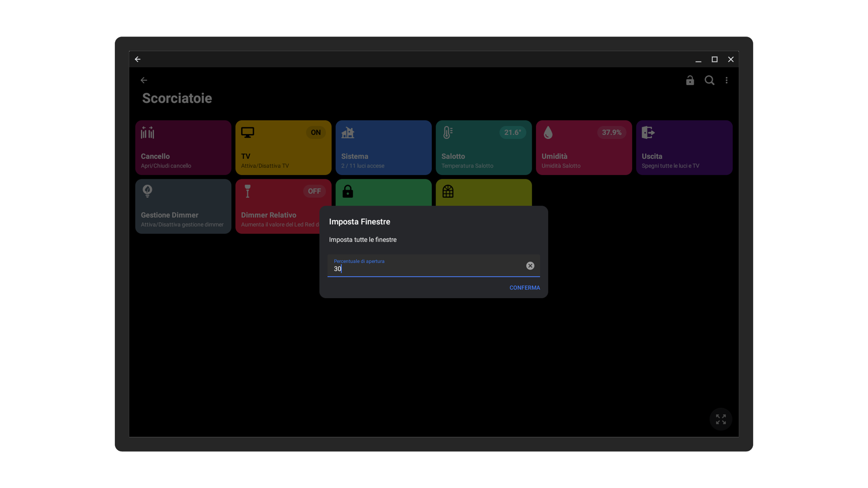Toggle the lock icon in top toolbar

(x=690, y=81)
